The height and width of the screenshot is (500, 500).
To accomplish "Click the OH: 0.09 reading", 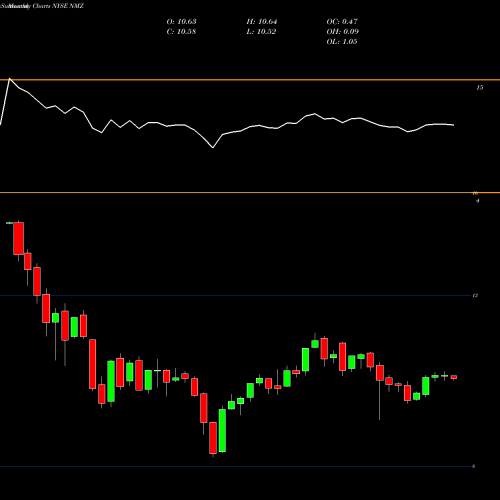I will [x=342, y=32].
